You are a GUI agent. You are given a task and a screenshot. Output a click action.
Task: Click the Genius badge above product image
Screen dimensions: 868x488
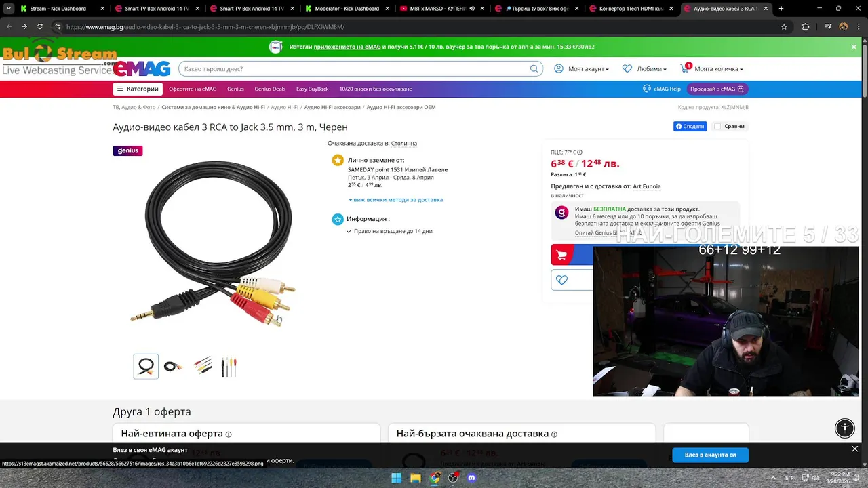pyautogui.click(x=127, y=150)
